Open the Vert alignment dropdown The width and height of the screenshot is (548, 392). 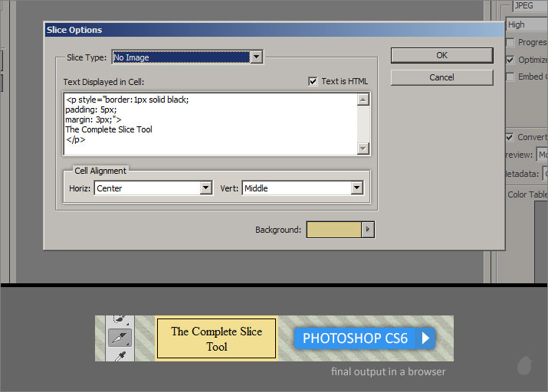tap(356, 188)
